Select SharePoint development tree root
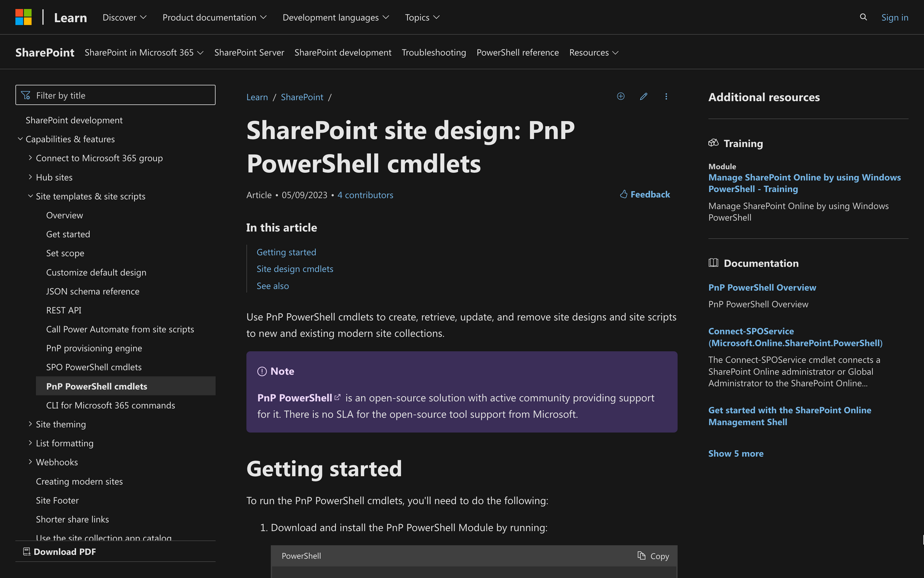 click(74, 120)
